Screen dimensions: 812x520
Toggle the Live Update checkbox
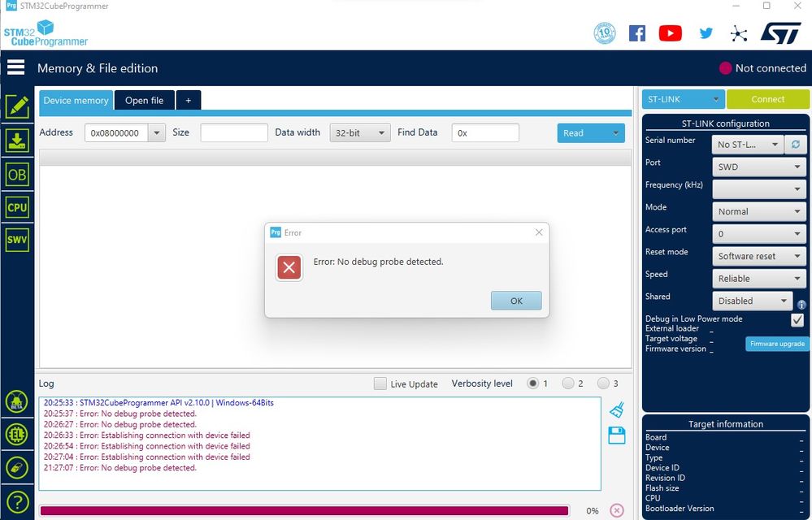click(x=380, y=383)
